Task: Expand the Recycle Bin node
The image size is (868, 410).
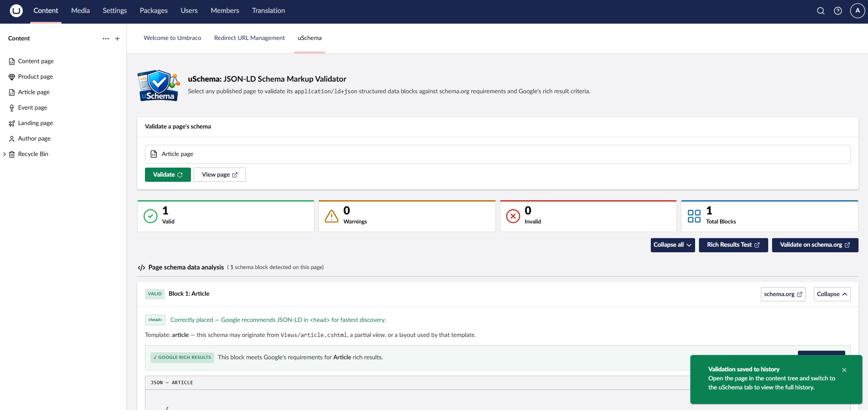Action: click(x=4, y=154)
